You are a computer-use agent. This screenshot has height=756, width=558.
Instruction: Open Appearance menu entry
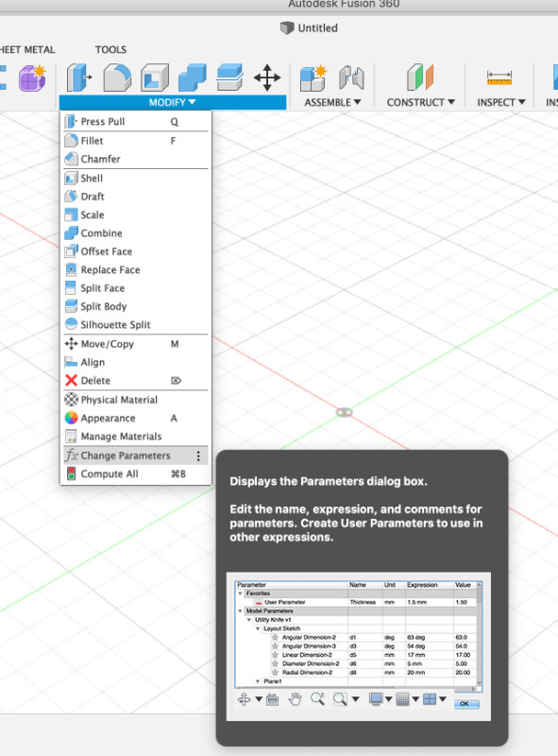coord(136,419)
